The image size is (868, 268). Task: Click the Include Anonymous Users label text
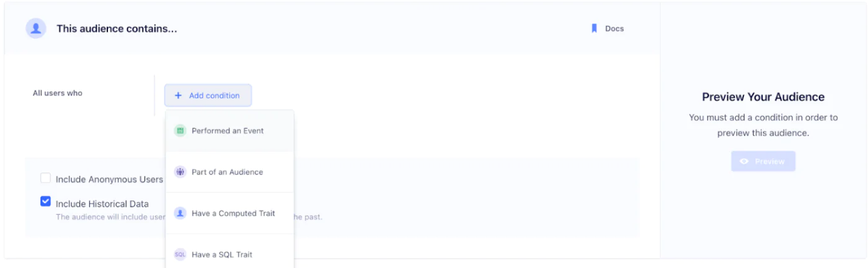(x=109, y=179)
